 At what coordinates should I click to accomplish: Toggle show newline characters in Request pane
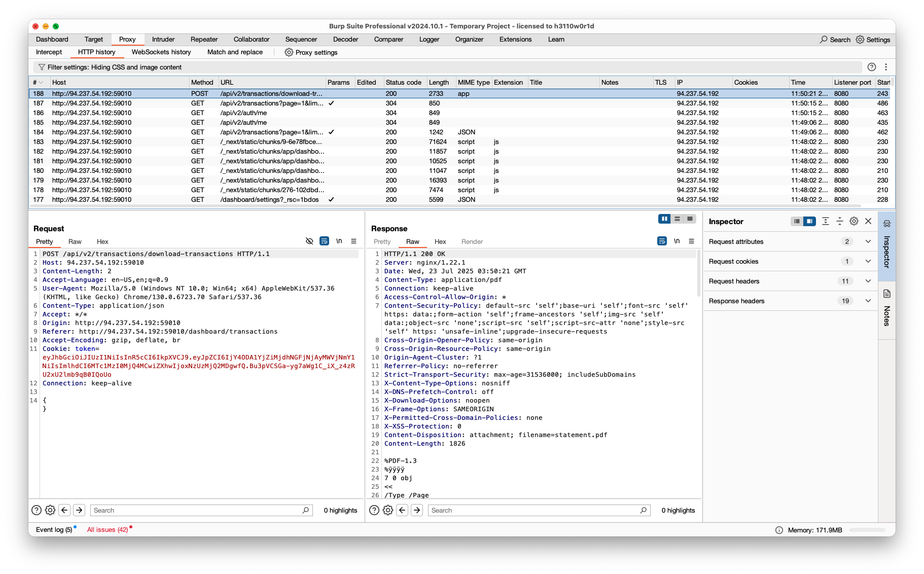click(x=339, y=241)
